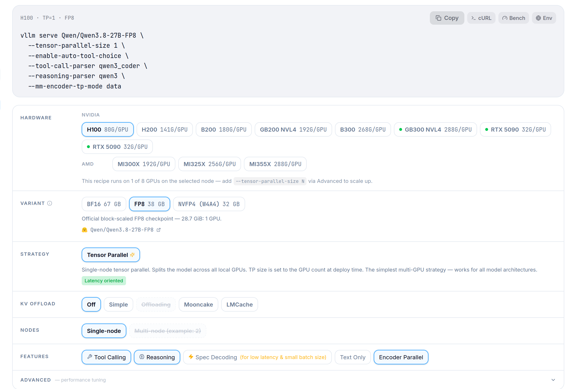Image resolution: width=588 pixels, height=389 pixels.
Task: Click the "Latency oriented" badge
Action: [x=104, y=281]
